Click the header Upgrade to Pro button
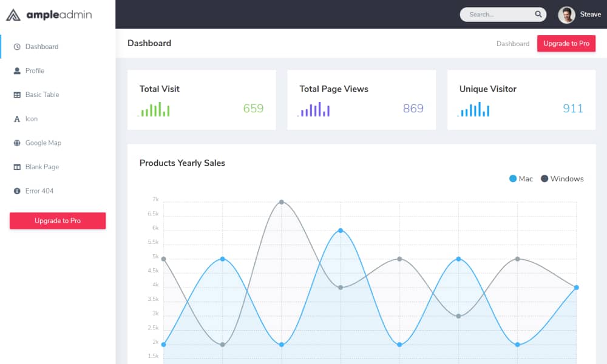The image size is (607, 364). (566, 44)
